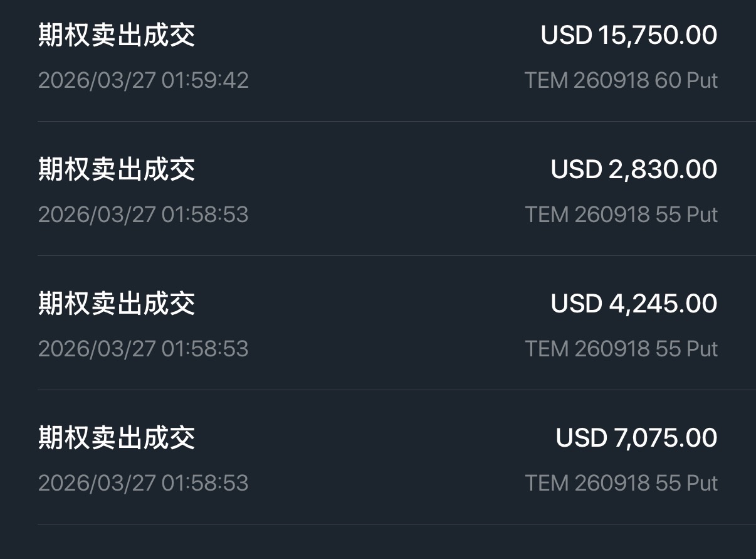Open the 期权卖出成交 title for USD 4,245.00
The image size is (756, 559).
point(117,304)
